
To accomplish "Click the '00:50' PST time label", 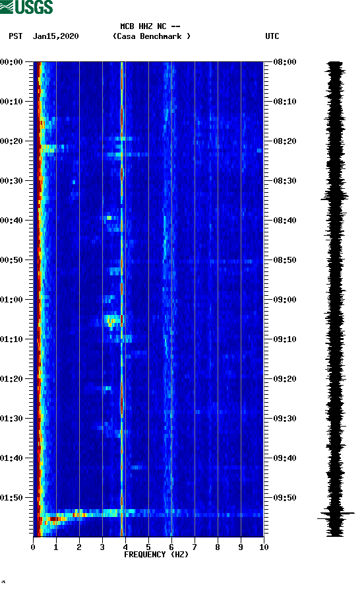I will 12,260.
